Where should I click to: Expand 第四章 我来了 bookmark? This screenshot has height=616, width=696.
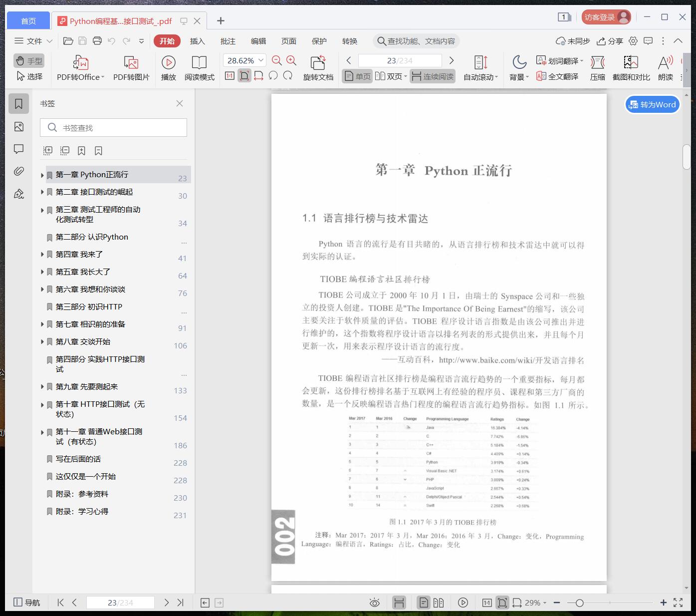click(42, 255)
